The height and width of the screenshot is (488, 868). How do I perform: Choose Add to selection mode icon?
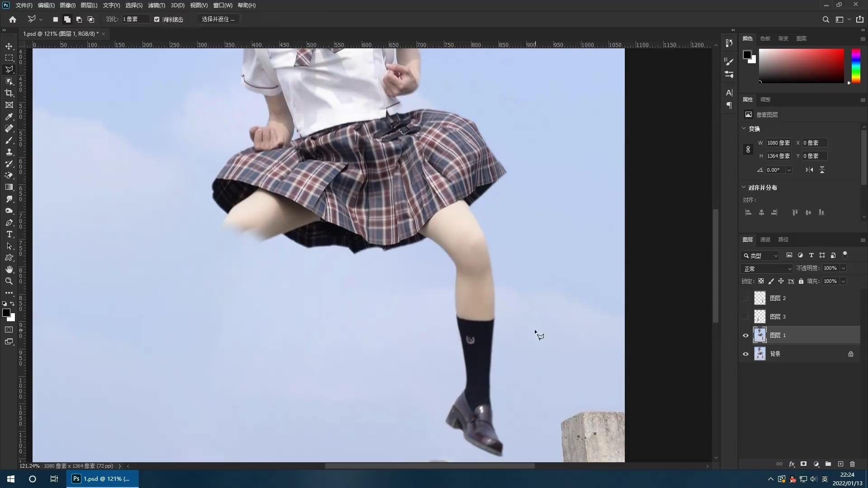pyautogui.click(x=67, y=19)
